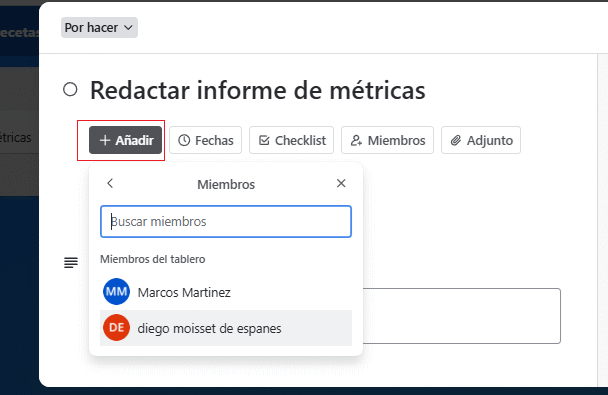The image size is (608, 395).
Task: Open the Fechas dates button
Action: 206,140
